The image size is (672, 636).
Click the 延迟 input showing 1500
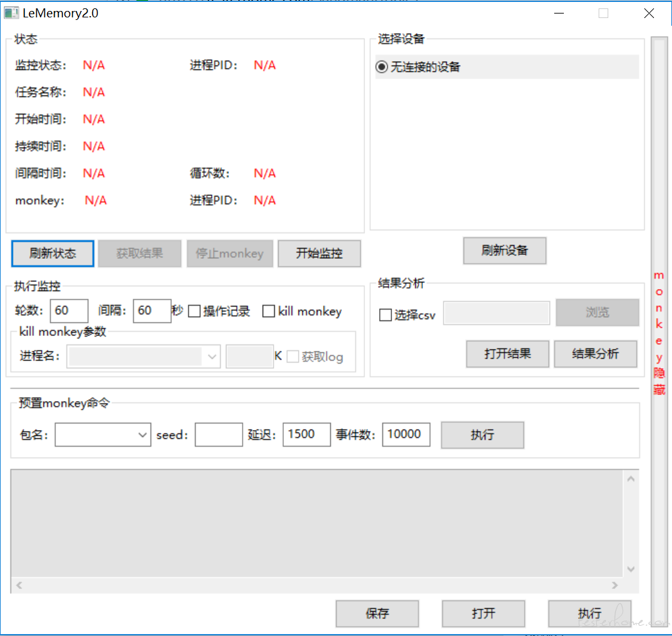tap(306, 435)
